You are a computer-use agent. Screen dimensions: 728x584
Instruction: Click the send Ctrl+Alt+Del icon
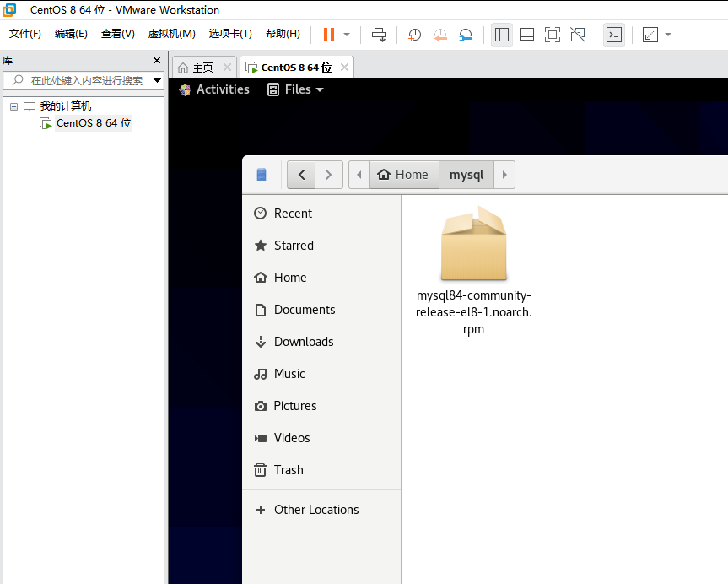[379, 35]
